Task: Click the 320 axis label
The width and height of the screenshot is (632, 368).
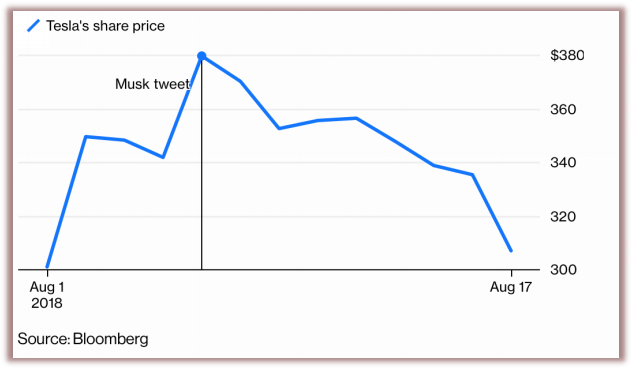Action: (x=563, y=217)
